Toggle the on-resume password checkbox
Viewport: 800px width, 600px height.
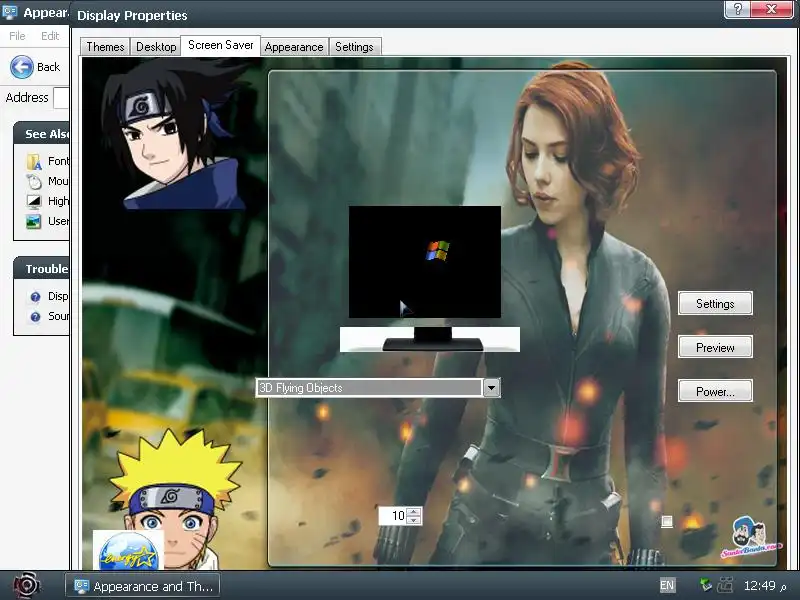[x=667, y=521]
